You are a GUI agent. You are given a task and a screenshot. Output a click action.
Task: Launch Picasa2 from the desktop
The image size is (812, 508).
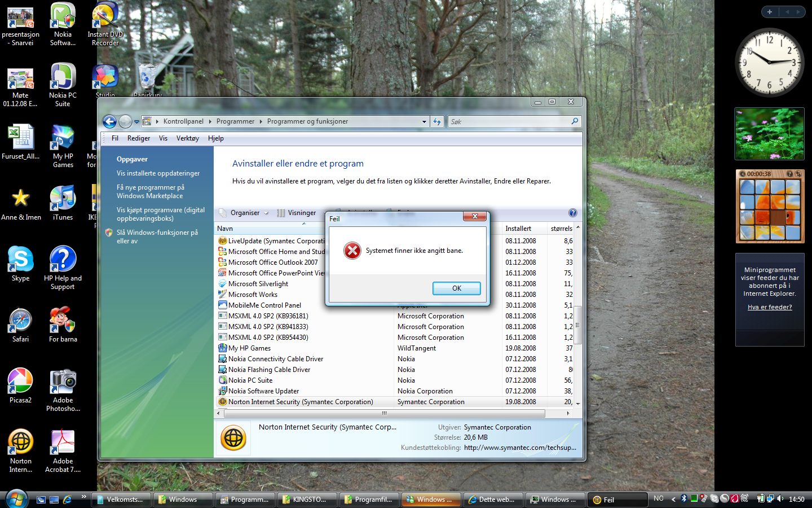[21, 386]
